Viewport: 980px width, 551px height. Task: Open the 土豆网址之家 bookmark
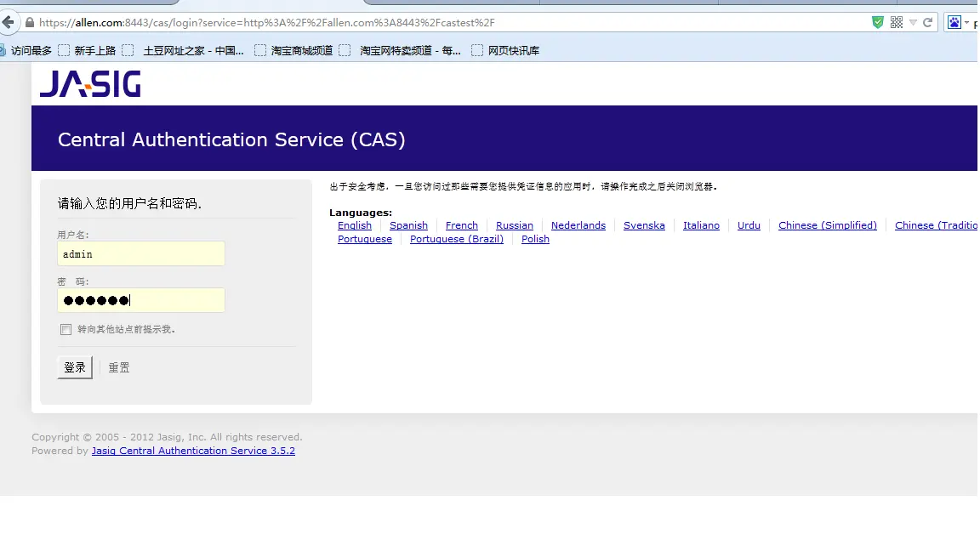pyautogui.click(x=183, y=51)
